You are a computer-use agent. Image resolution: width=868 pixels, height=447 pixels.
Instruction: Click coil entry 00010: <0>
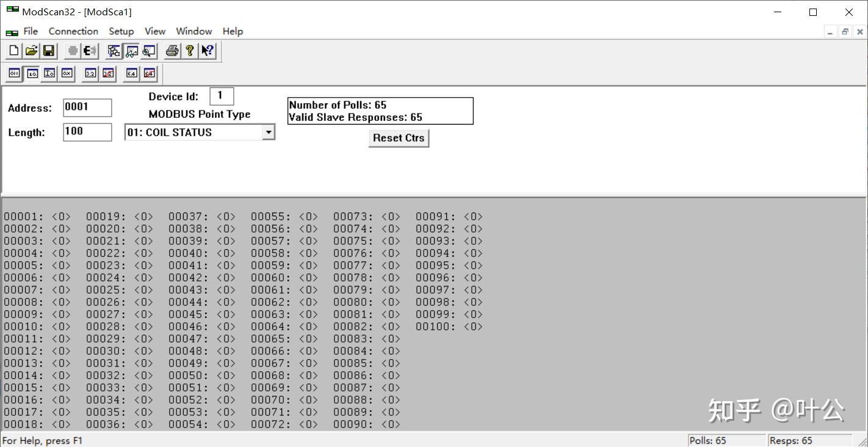point(37,327)
